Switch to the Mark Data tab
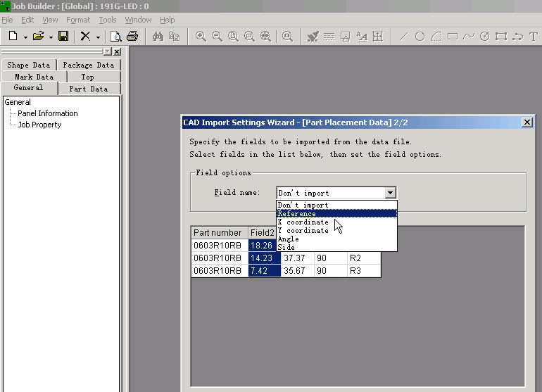 coord(34,77)
